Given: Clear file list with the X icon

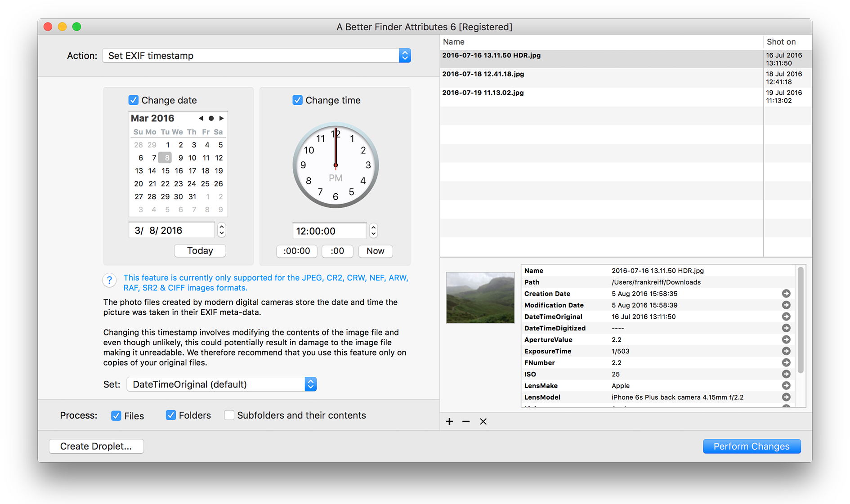Looking at the screenshot, I should click(483, 422).
